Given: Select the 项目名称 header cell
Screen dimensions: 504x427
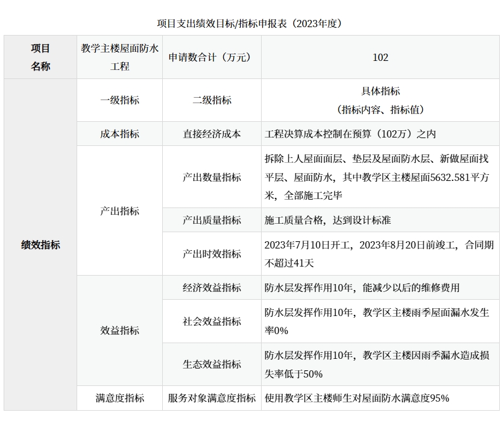Looking at the screenshot, I should 40,57.
